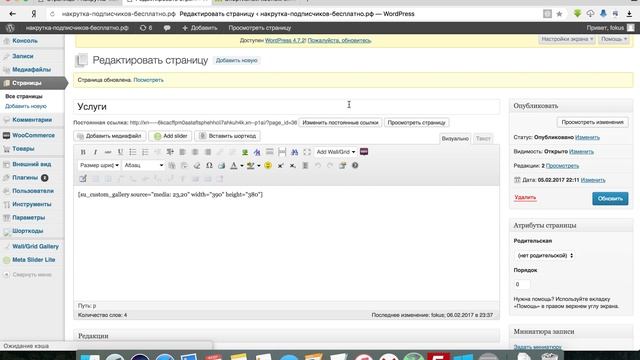Click the green insert image icon

[x=245, y=152]
